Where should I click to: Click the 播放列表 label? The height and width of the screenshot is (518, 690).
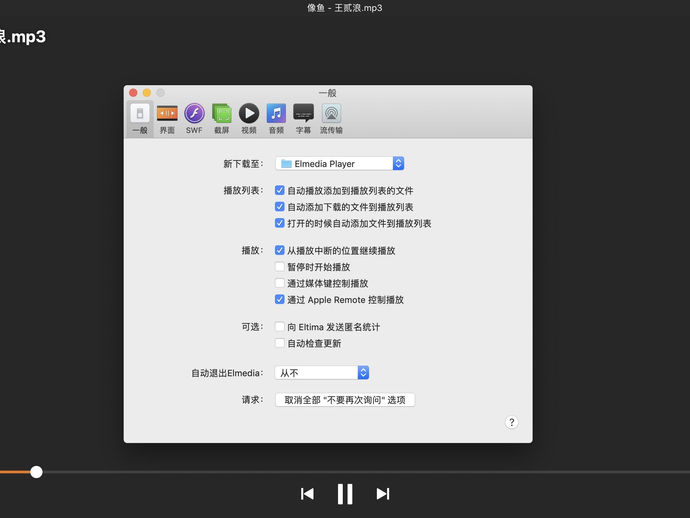243,191
